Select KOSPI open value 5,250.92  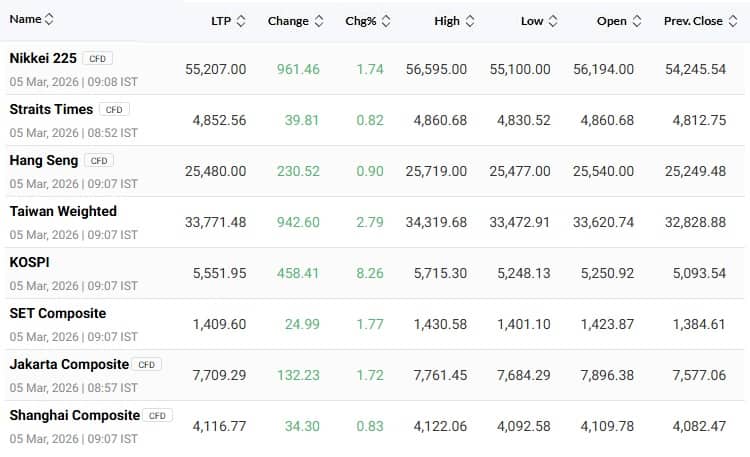[x=607, y=273]
